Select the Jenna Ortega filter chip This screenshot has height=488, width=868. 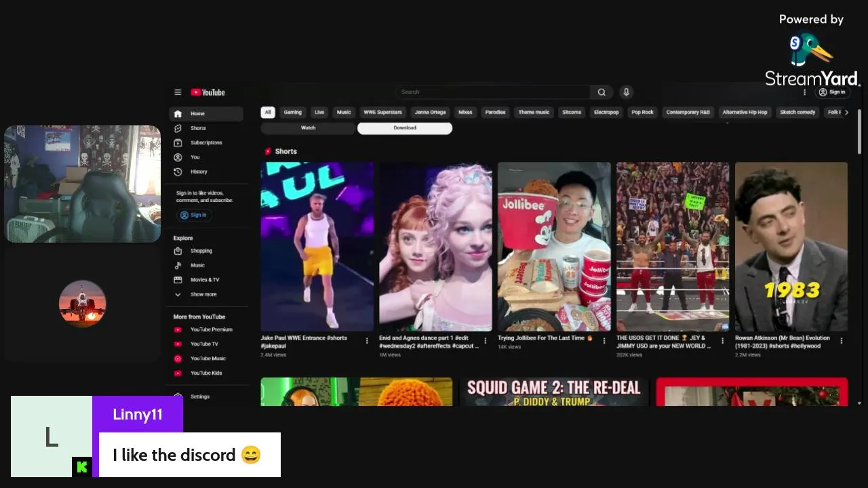tap(430, 113)
